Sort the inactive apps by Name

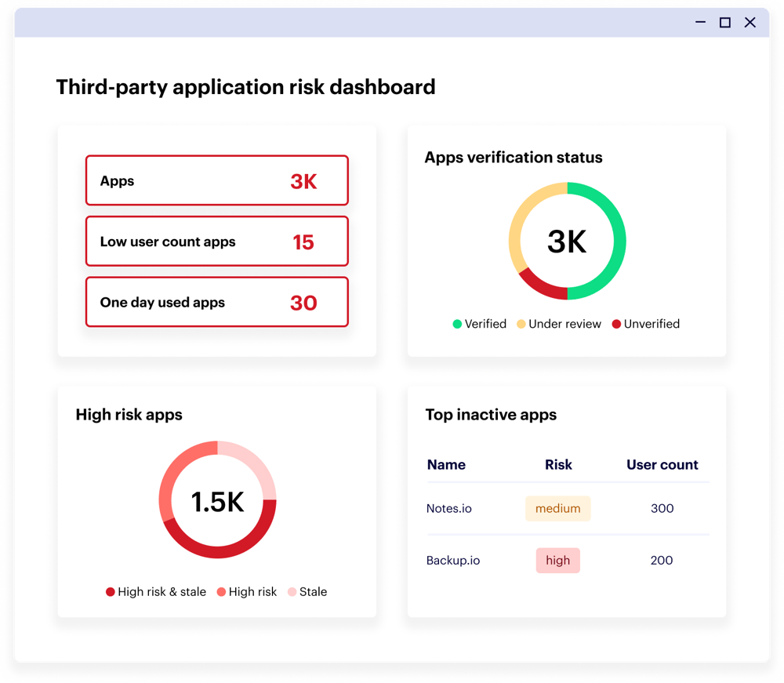click(x=446, y=464)
